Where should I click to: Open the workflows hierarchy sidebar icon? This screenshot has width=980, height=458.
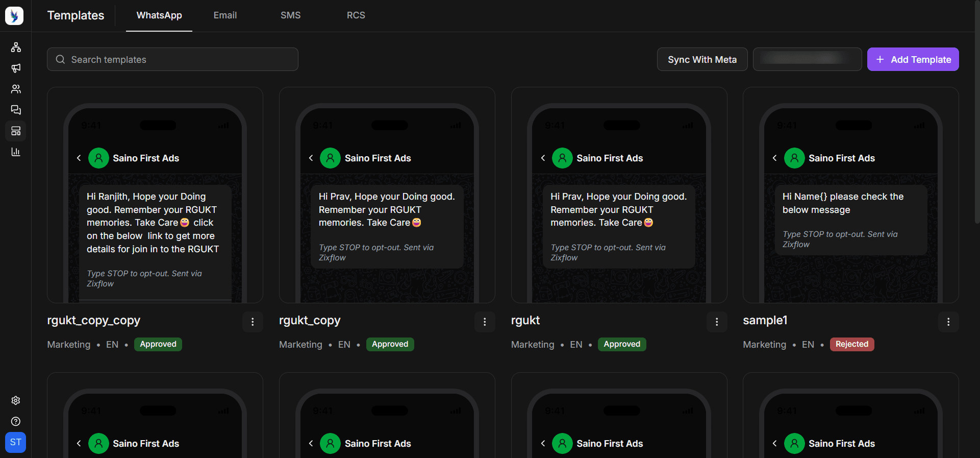[x=16, y=47]
